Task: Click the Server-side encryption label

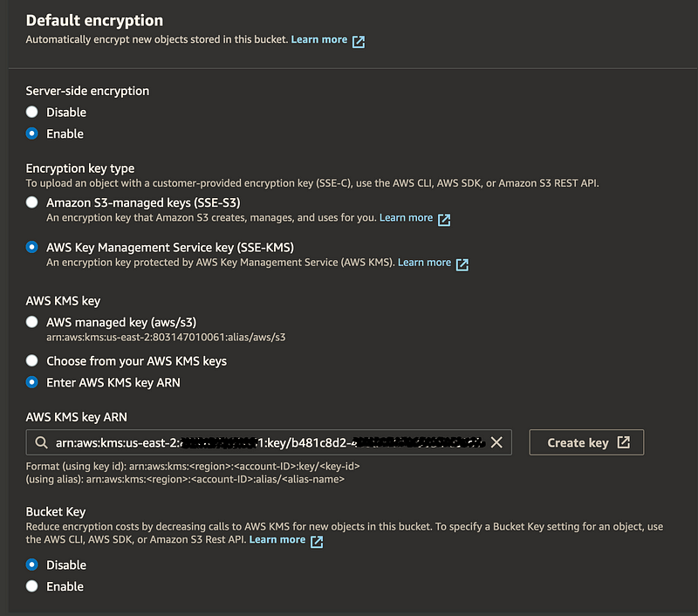Action: 88,91
